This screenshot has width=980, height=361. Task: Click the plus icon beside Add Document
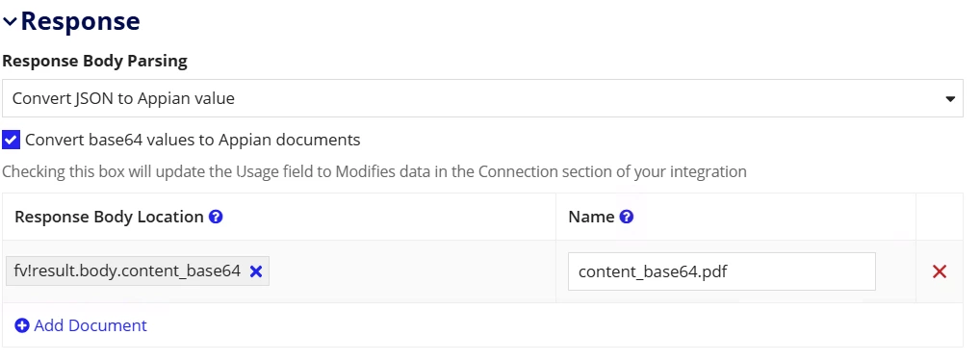(22, 325)
